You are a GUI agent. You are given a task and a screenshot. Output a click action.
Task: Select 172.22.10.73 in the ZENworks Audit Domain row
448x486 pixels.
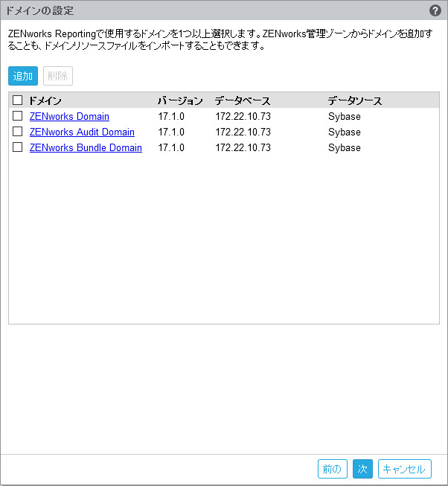tap(243, 132)
